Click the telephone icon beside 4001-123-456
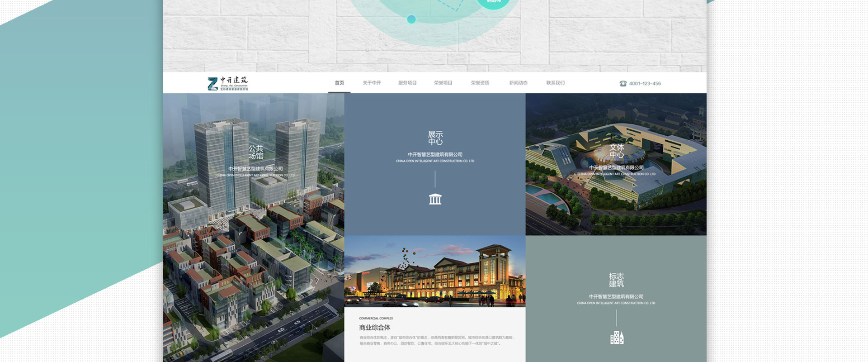 (623, 84)
